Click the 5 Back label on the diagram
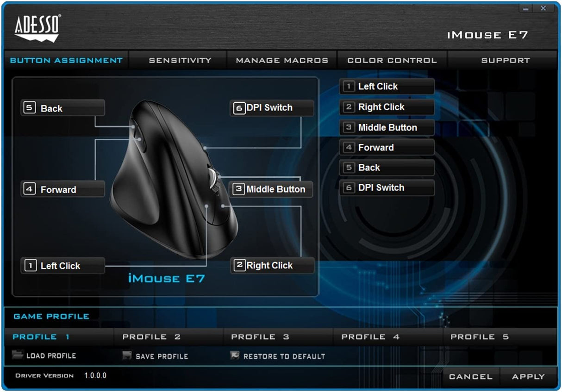This screenshot has height=392, width=562. tap(62, 108)
